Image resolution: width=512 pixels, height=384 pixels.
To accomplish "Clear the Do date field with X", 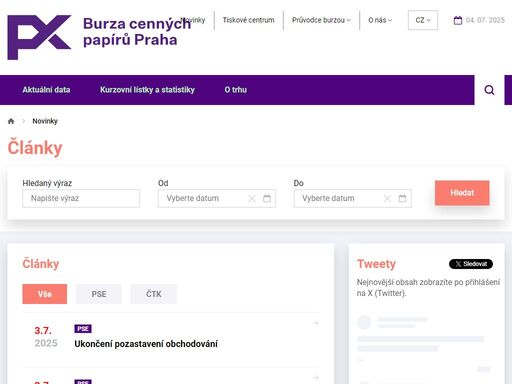I will pyautogui.click(x=387, y=199).
